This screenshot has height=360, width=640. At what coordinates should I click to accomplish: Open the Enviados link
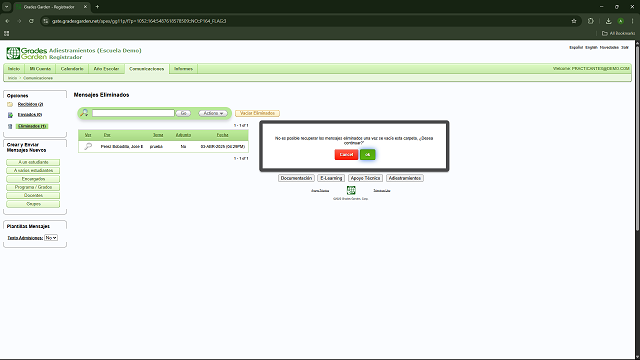[x=30, y=115]
